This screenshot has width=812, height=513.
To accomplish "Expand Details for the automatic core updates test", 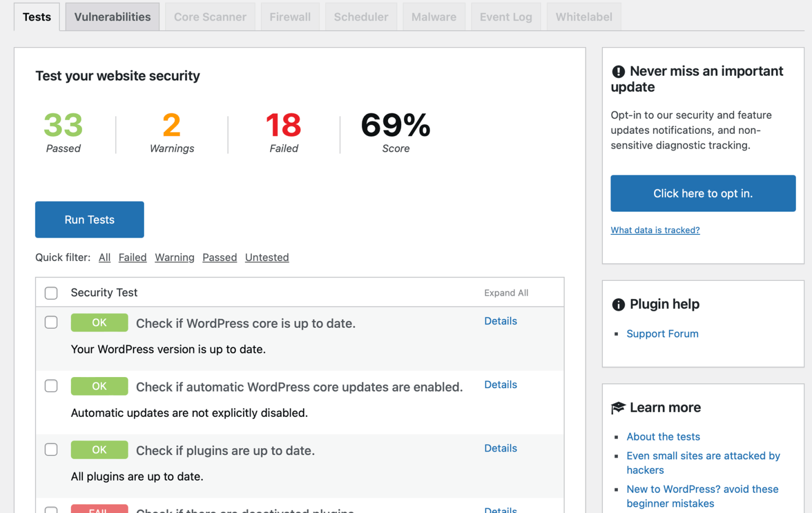I will tap(500, 384).
